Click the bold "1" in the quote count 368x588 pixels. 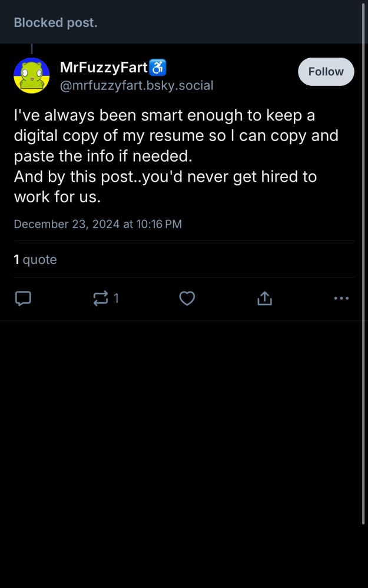pos(17,259)
